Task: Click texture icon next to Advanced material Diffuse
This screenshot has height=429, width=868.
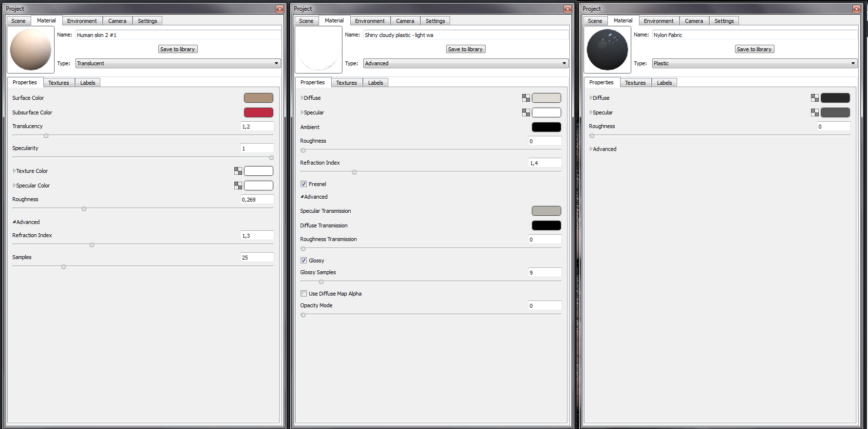Action: coord(526,98)
